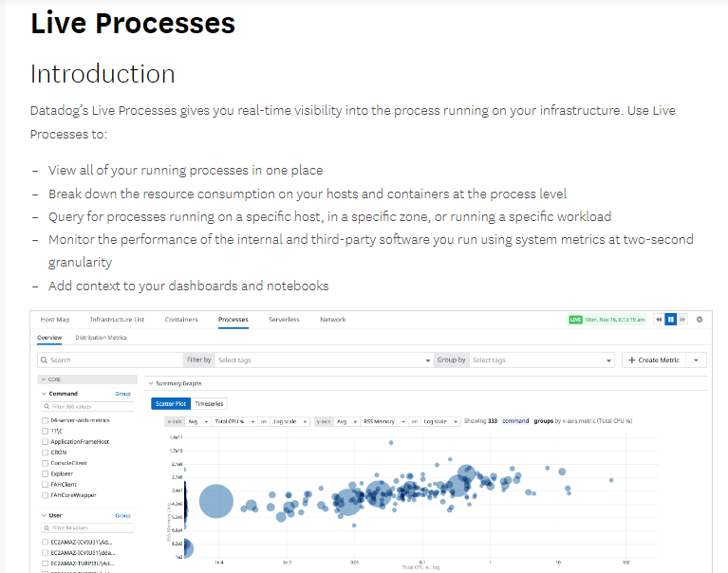The width and height of the screenshot is (728, 573).
Task: Click Group link beside Command
Action: (x=122, y=394)
